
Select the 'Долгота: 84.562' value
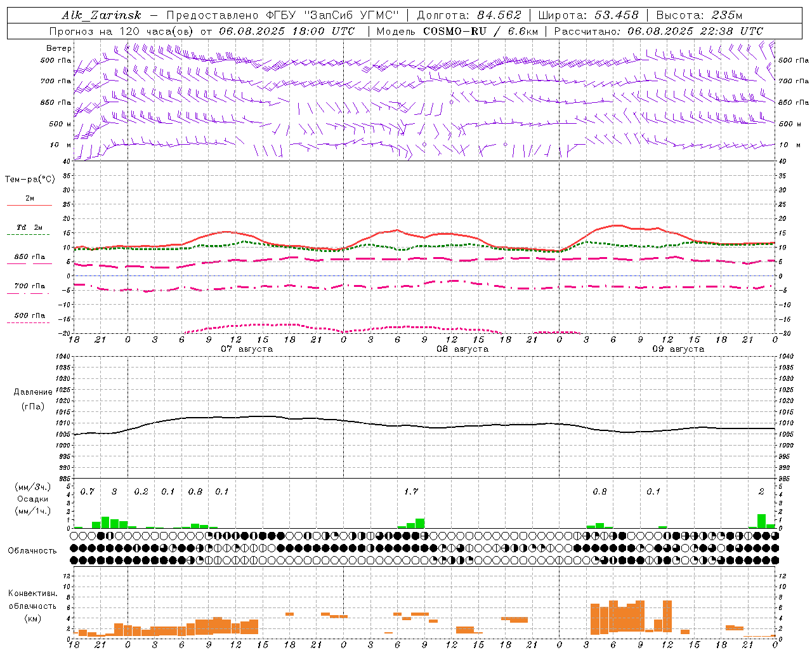(x=469, y=15)
